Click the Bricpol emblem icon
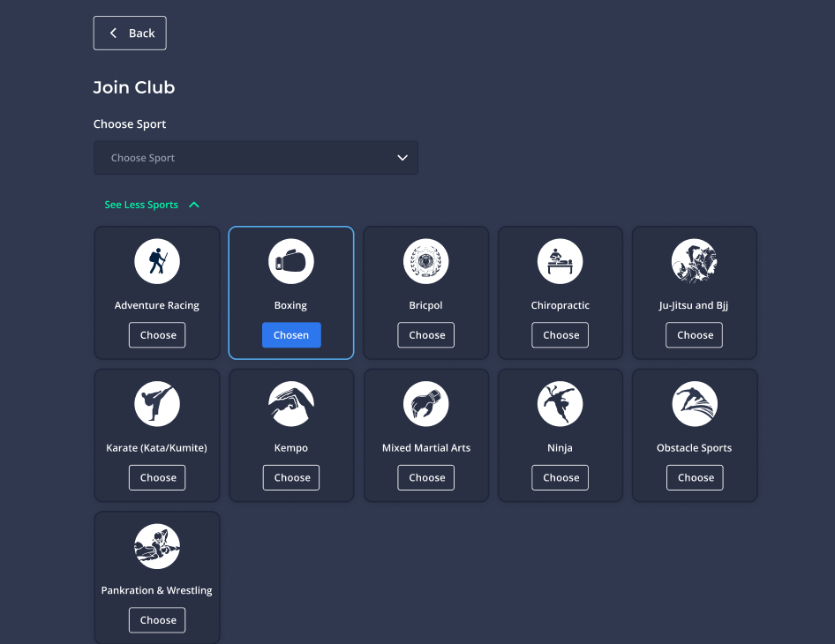The width and height of the screenshot is (835, 644). click(x=426, y=261)
